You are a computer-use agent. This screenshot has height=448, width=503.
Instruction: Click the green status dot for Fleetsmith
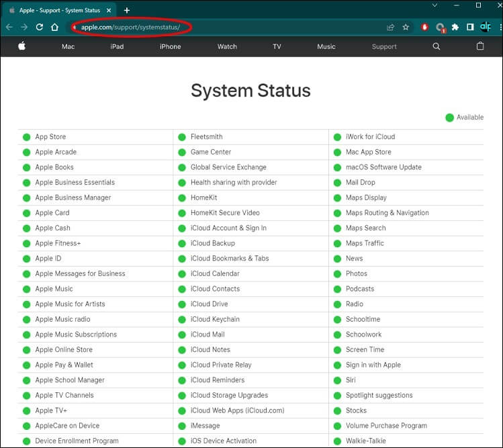(182, 137)
